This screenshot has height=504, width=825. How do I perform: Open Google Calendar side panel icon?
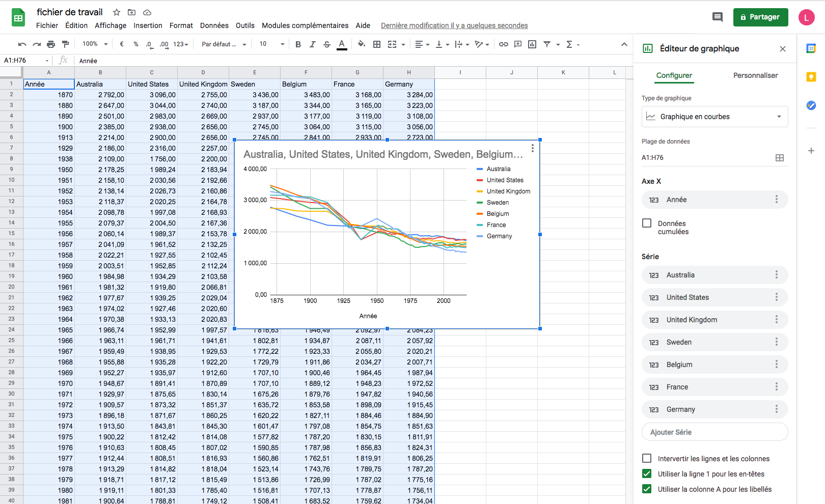811,48
